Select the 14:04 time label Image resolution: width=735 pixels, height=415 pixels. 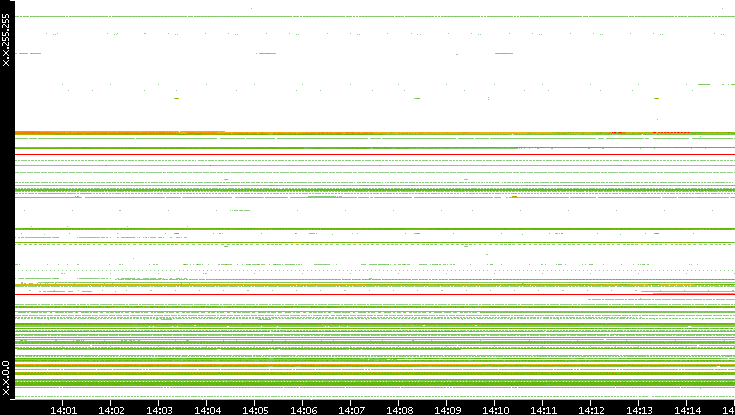click(x=207, y=411)
